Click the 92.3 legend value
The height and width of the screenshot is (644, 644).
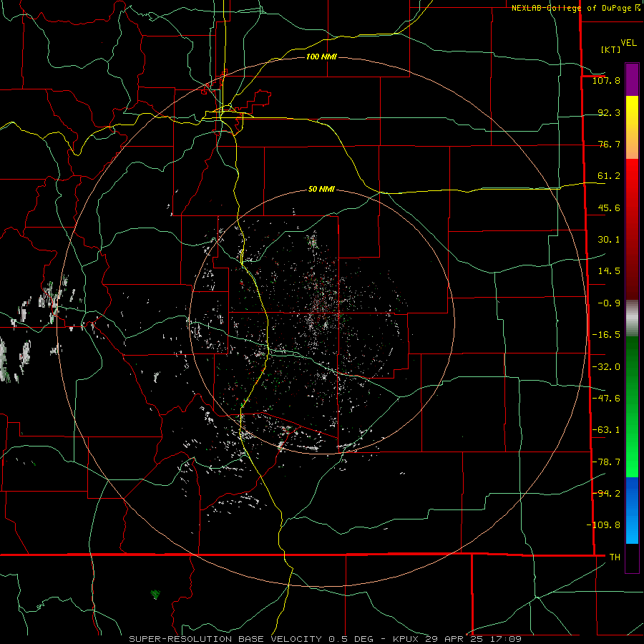[609, 112]
